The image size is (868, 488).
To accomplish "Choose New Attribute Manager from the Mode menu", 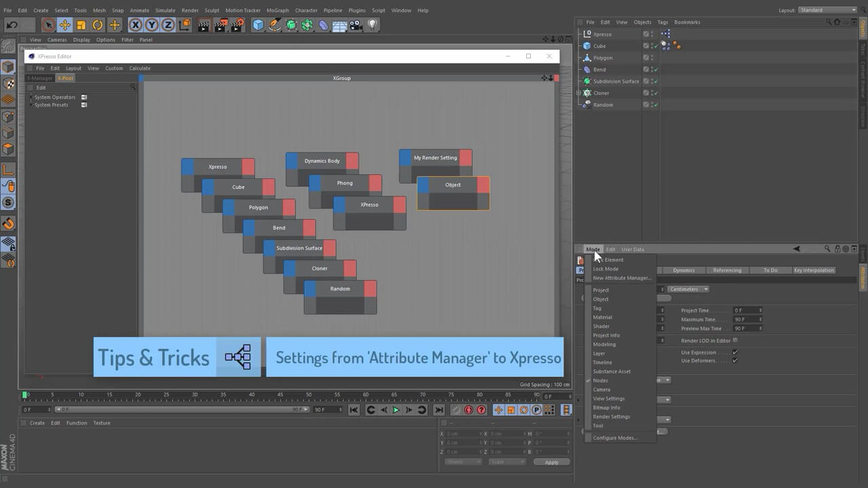I will point(623,278).
